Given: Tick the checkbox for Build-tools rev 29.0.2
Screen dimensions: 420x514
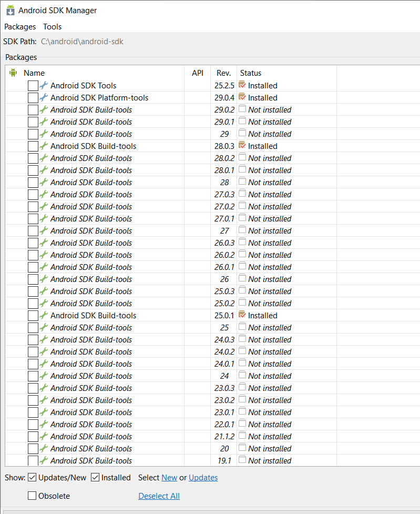Looking at the screenshot, I should 33,110.
